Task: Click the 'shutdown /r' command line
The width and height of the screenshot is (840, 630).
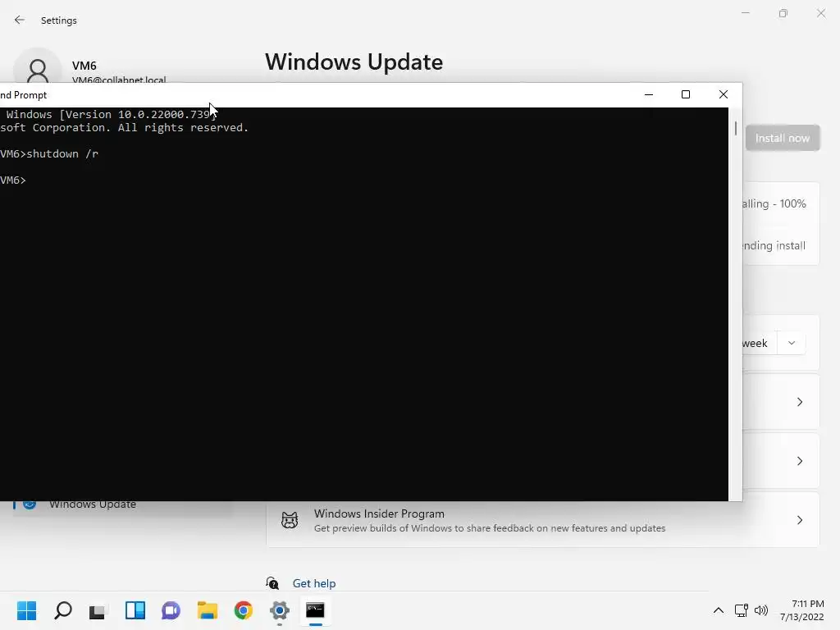Action: coord(48,153)
